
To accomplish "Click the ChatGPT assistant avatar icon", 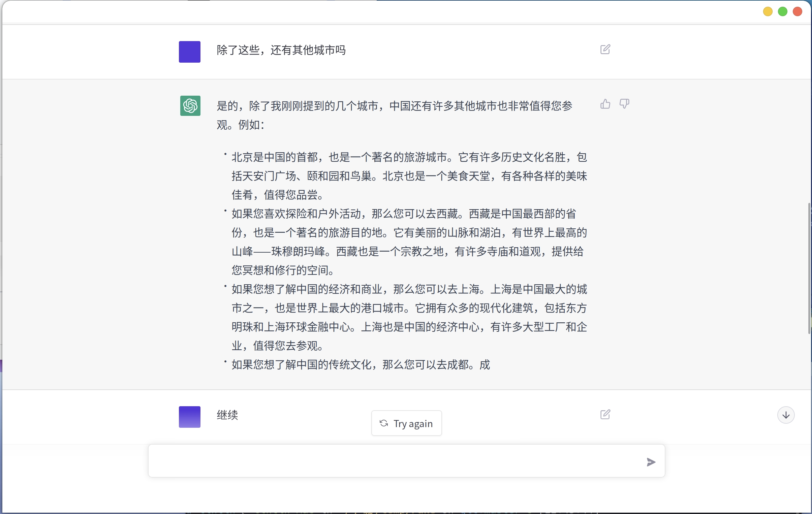I will [x=190, y=106].
